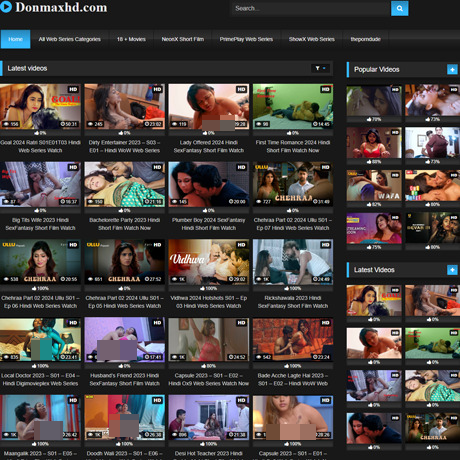Click thumbs-up 82% rating under WAFA thumbnail
This screenshot has height=460, width=460.
[x=374, y=204]
